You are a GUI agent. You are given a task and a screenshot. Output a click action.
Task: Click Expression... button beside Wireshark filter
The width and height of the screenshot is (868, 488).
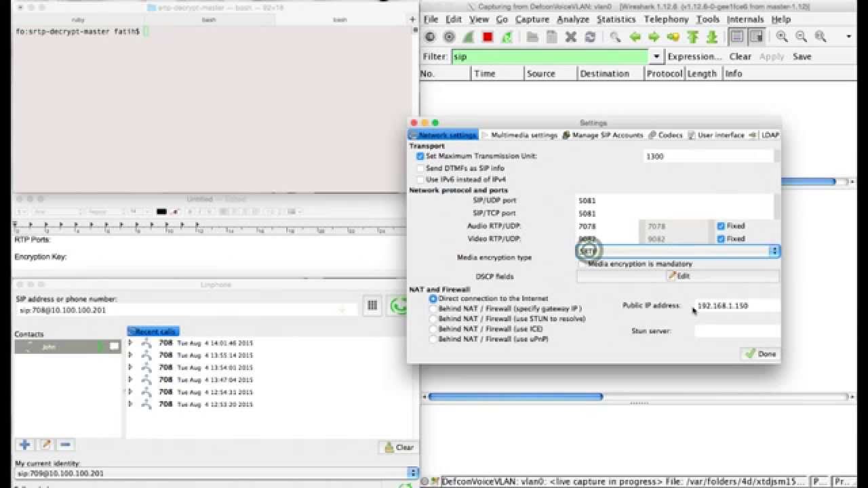coord(694,56)
